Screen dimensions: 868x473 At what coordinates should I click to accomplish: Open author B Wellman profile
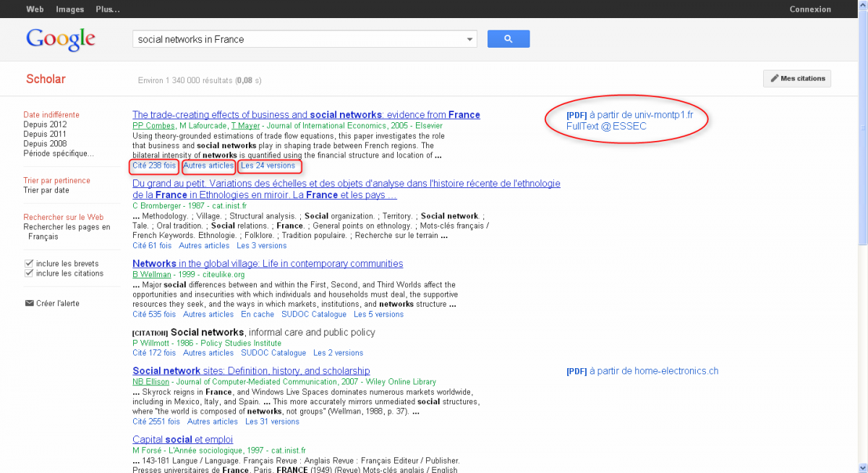pos(152,274)
